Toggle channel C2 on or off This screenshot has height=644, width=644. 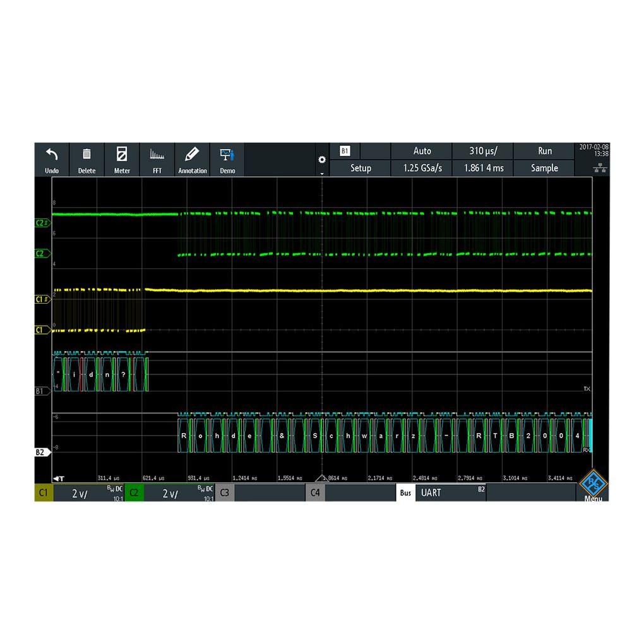click(x=134, y=493)
